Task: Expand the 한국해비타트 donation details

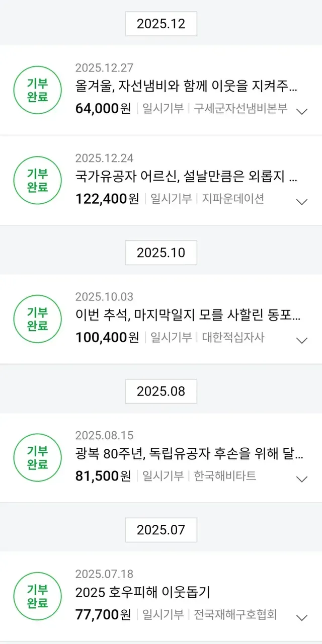Action: (302, 478)
